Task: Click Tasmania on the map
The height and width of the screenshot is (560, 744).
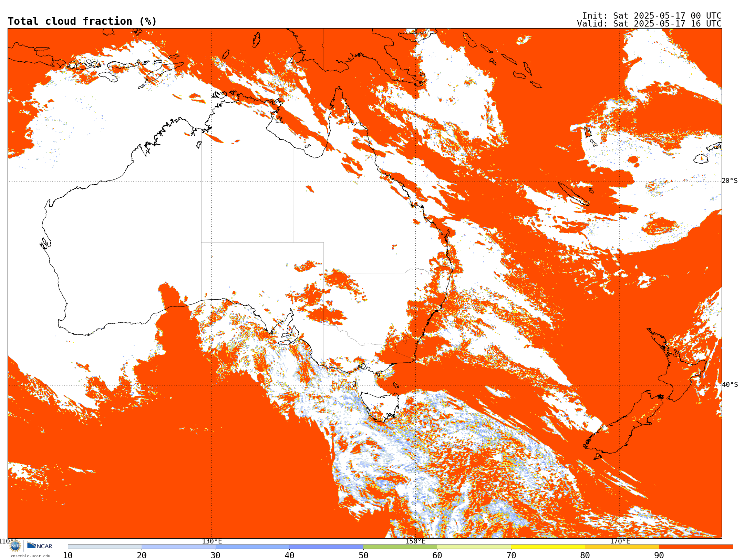Action: click(x=381, y=406)
